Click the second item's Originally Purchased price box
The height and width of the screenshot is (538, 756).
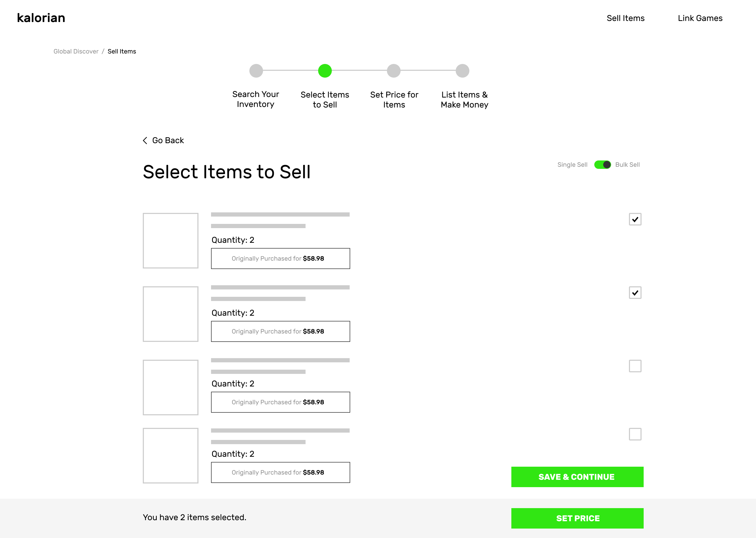coord(280,331)
